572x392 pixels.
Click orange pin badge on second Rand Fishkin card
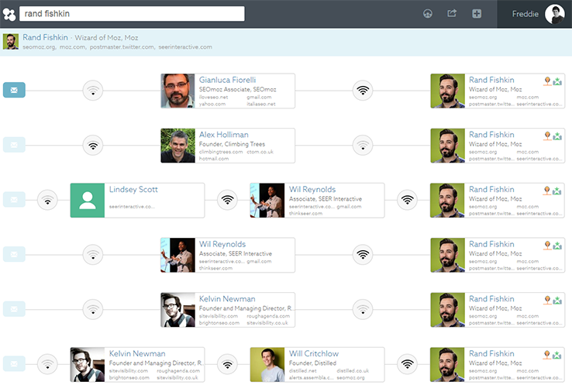(547, 136)
